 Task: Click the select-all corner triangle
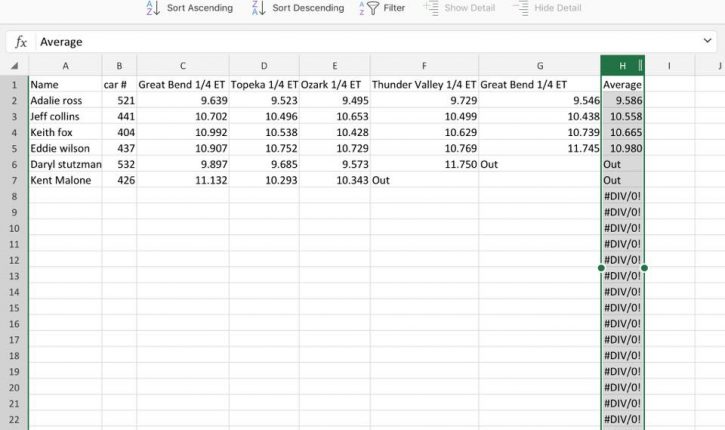[x=15, y=66]
